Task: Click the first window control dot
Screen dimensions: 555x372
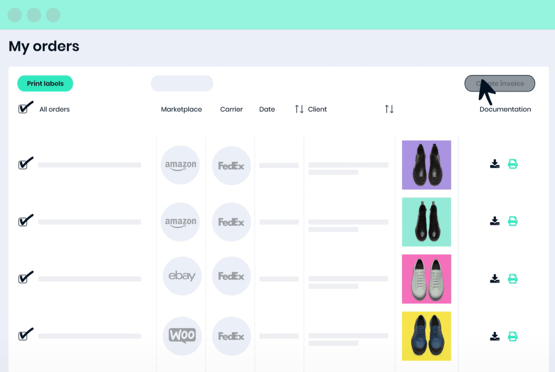Action: click(x=15, y=15)
